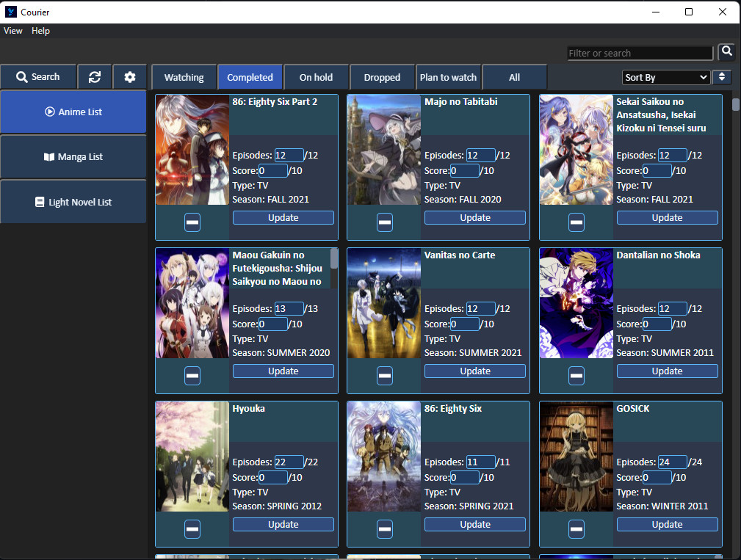This screenshot has width=741, height=560.
Task: Click Update for Majo no Tabitabi
Action: 475,218
